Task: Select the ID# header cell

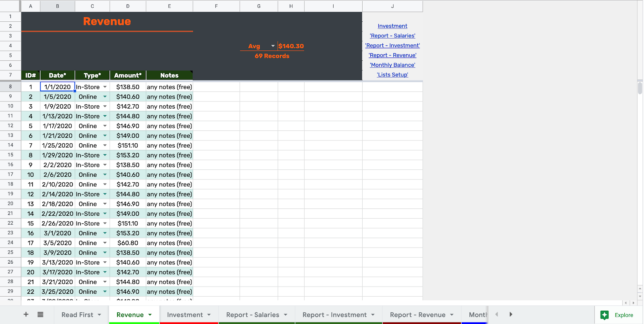Action: [x=31, y=75]
